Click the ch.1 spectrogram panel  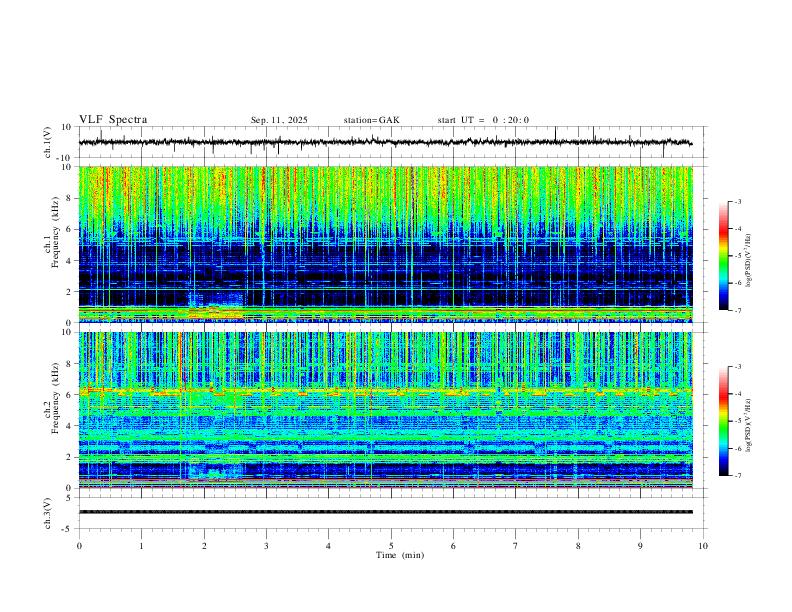pyautogui.click(x=385, y=244)
